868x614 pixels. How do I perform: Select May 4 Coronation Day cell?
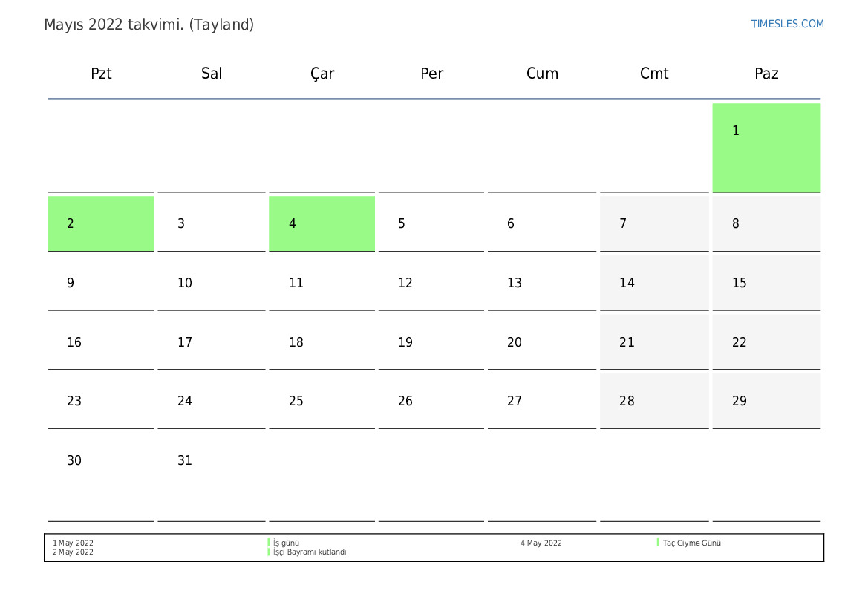[322, 223]
